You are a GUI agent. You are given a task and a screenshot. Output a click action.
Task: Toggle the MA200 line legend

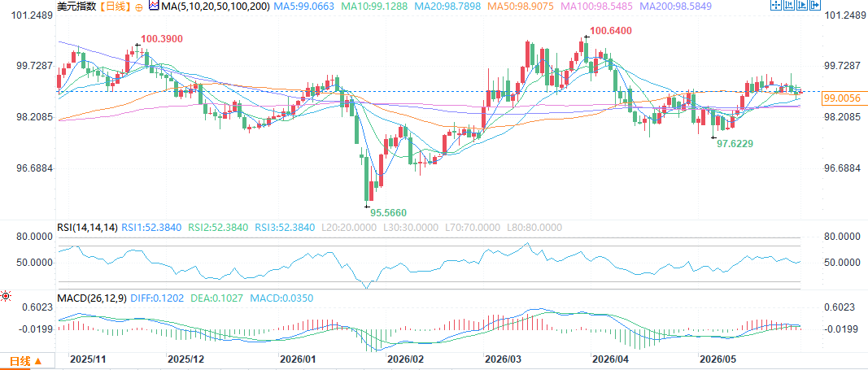coord(675,7)
